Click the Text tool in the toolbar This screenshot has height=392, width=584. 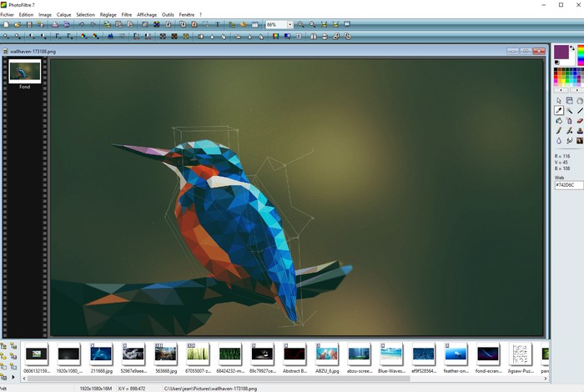click(x=219, y=25)
